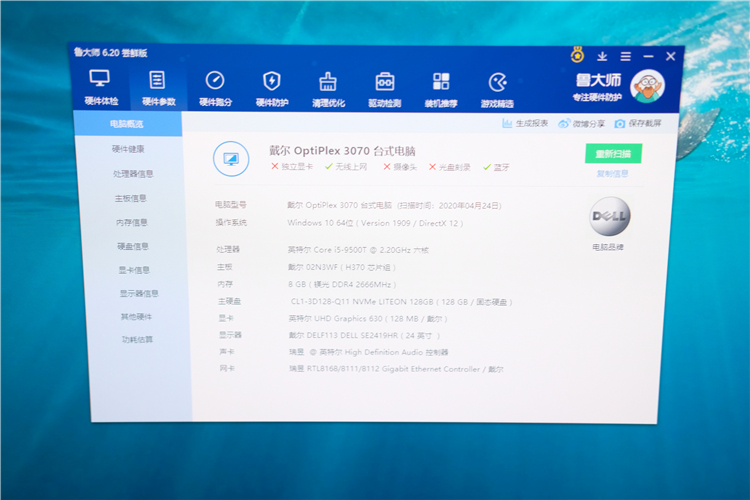
Task: Select 内存信息 in sidebar
Action: [132, 222]
